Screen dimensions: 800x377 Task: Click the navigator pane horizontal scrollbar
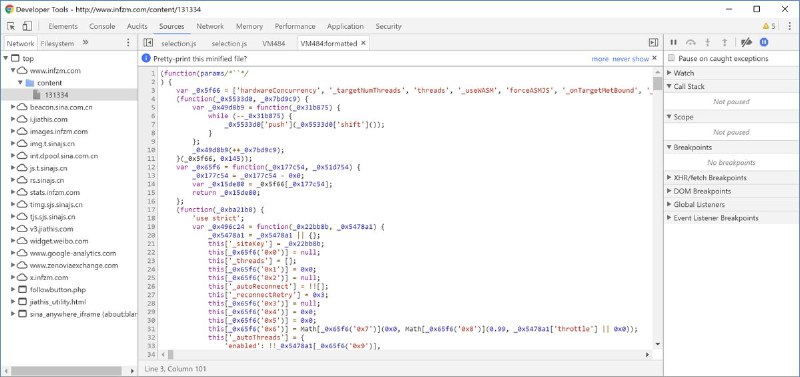65,371
